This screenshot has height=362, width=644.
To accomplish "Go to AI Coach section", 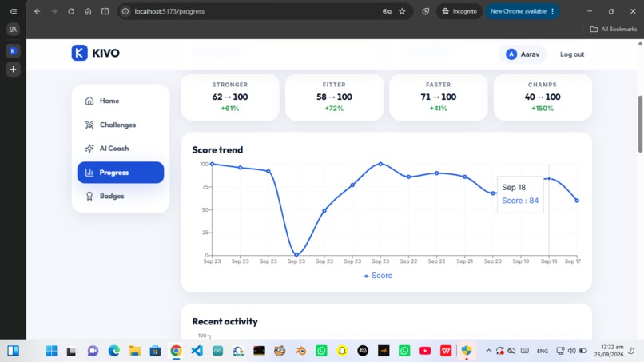I will (121, 149).
